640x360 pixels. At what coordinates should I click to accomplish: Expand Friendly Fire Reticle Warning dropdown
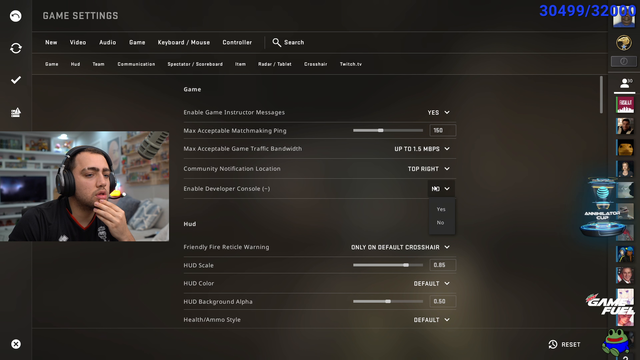pyautogui.click(x=400, y=247)
